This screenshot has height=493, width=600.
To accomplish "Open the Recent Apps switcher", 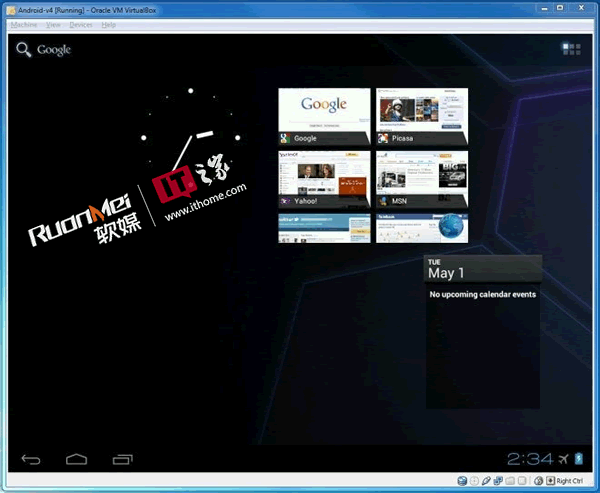I will coord(122,459).
